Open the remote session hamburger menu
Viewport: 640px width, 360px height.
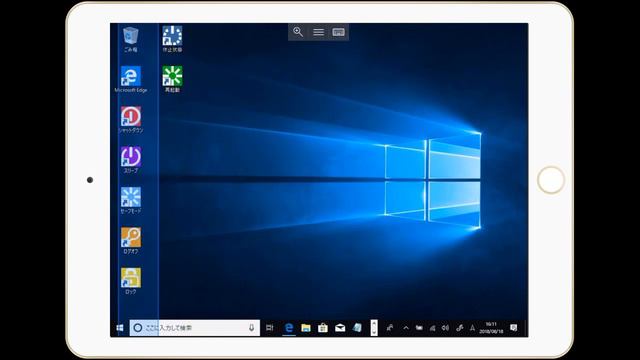click(318, 32)
